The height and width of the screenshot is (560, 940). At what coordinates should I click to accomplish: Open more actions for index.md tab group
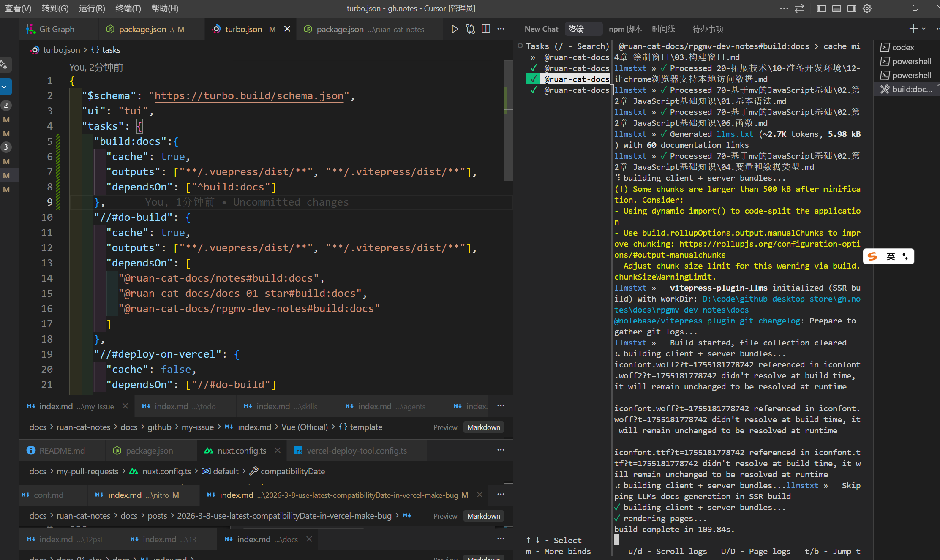(501, 406)
